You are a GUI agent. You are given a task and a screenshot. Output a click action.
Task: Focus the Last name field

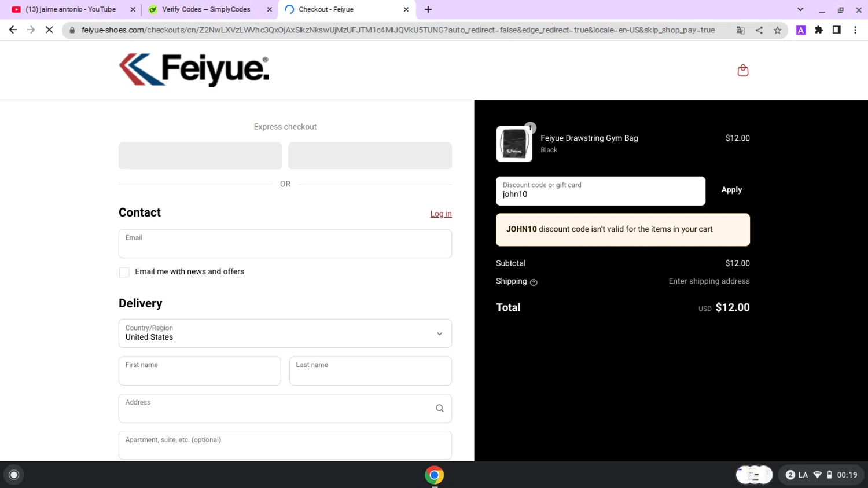pos(370,371)
